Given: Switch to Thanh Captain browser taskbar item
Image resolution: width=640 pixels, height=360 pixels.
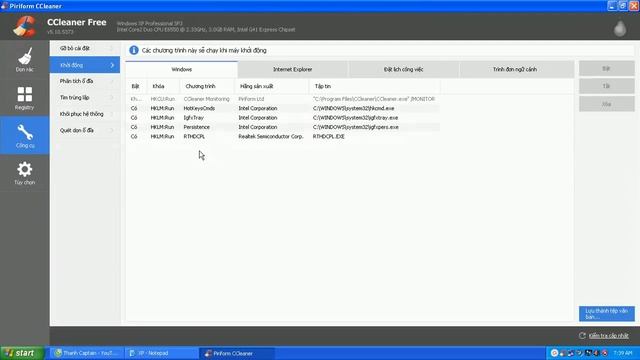Looking at the screenshot, I should (87, 353).
